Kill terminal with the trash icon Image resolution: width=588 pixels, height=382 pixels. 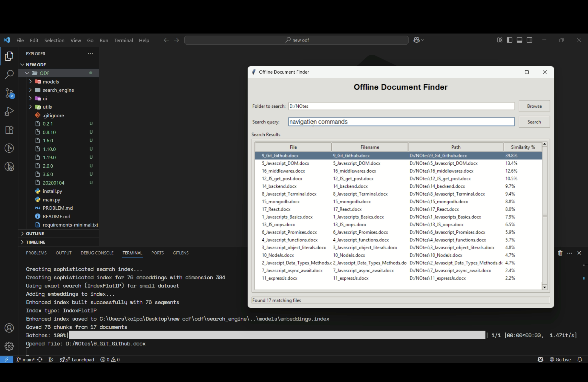tap(560, 253)
